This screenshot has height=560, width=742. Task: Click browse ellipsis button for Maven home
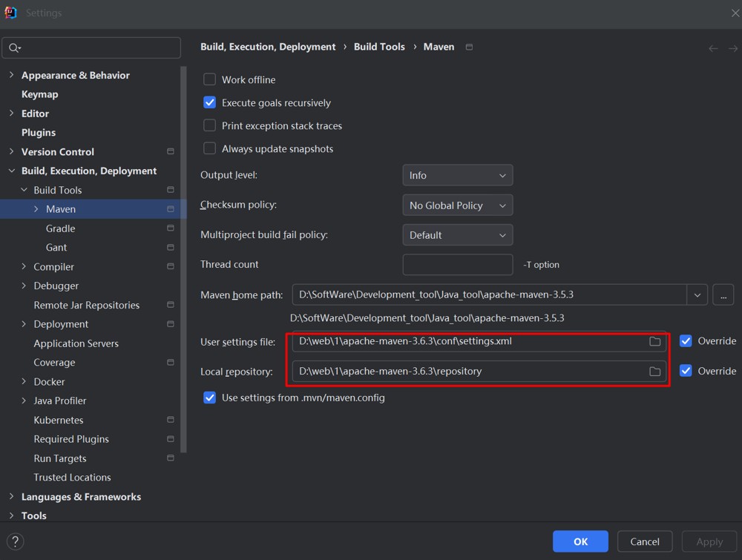coord(723,294)
